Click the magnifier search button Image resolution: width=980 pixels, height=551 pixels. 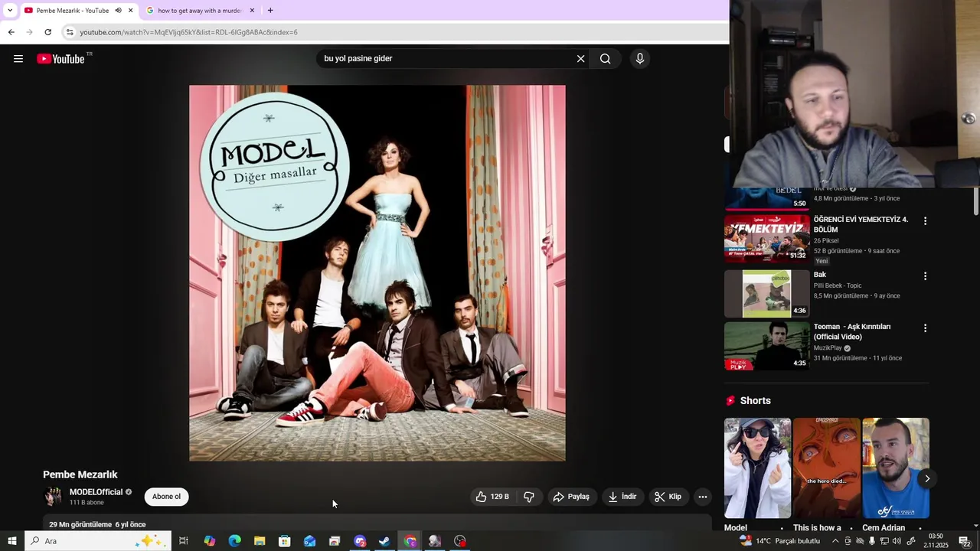(606, 59)
